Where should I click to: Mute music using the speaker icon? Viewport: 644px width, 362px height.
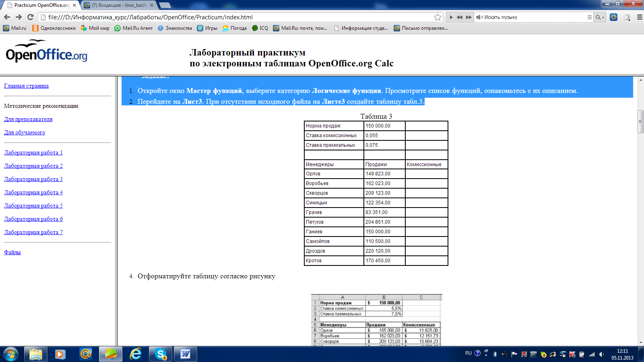pos(479,17)
